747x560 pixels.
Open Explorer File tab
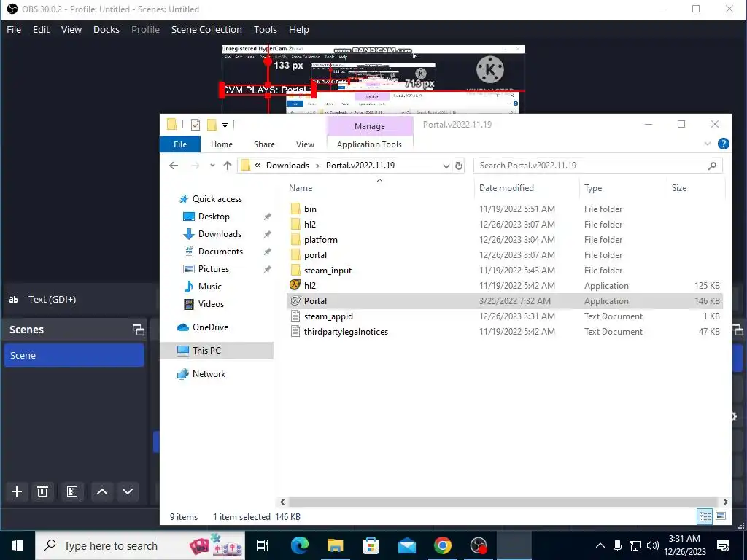click(180, 144)
